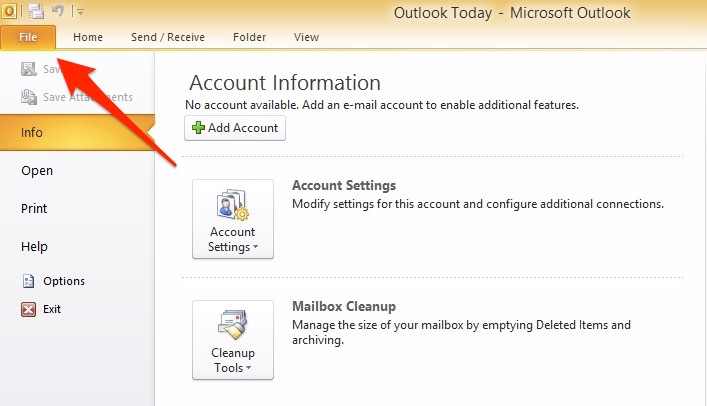Click the Exit label to quit Outlook
Screen dimensions: 707x406
point(52,309)
